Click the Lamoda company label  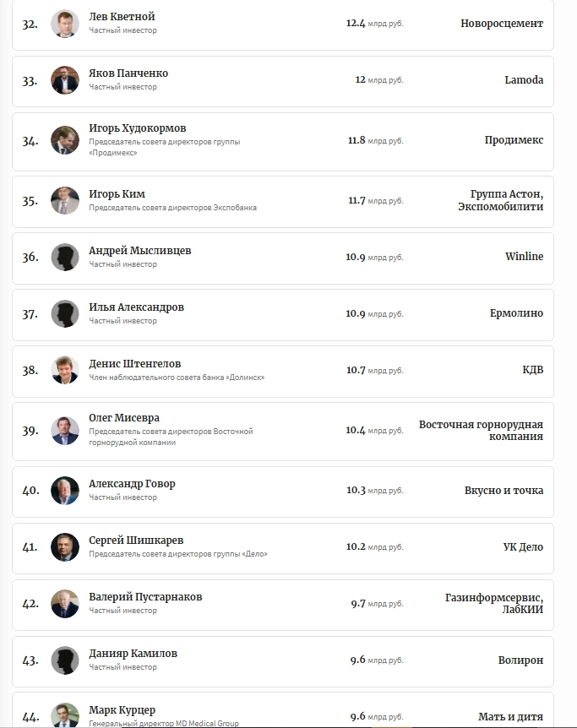[x=524, y=80]
